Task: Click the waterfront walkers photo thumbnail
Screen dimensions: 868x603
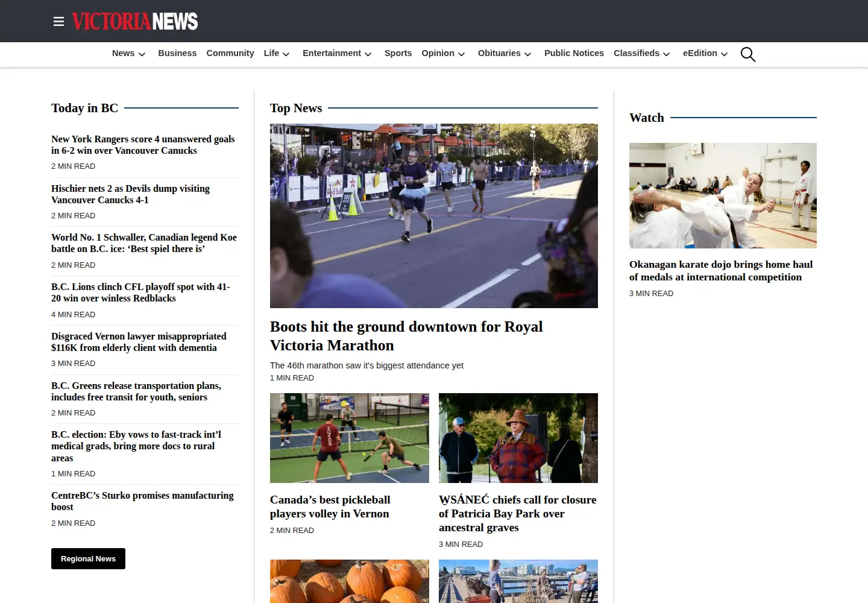Action: pos(518,581)
